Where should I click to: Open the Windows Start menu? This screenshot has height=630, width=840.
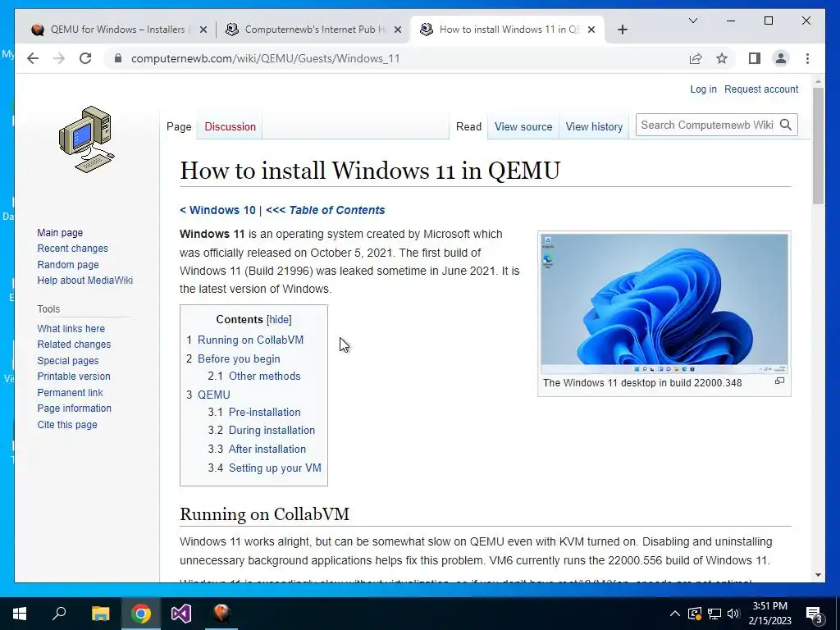tap(20, 614)
